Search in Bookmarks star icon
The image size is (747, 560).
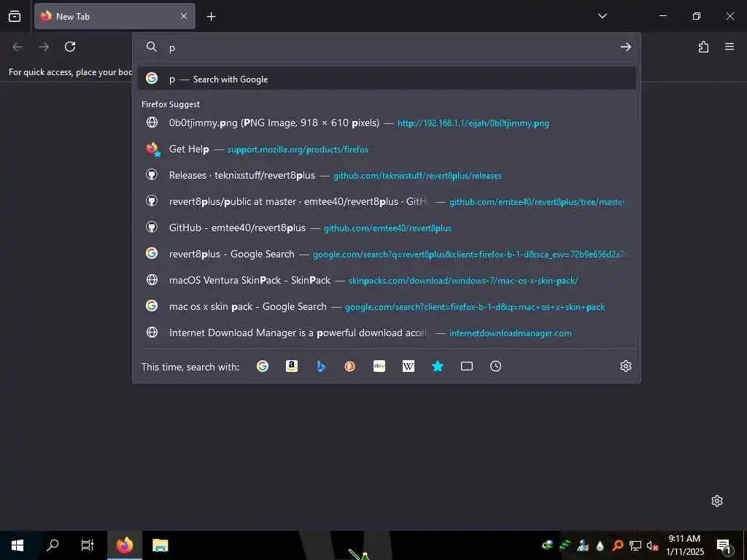click(438, 366)
